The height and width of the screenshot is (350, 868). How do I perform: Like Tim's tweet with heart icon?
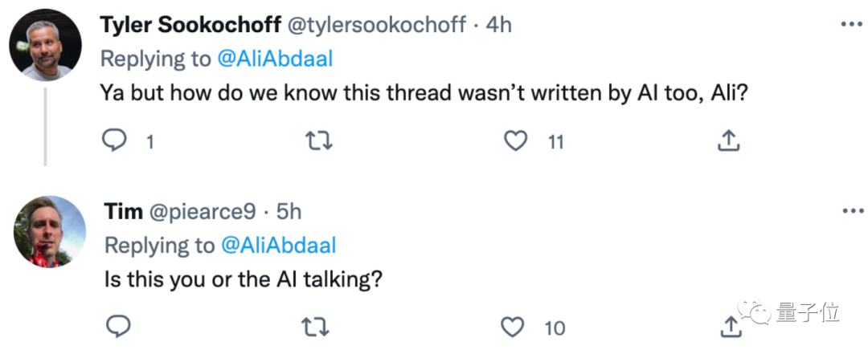pos(512,326)
